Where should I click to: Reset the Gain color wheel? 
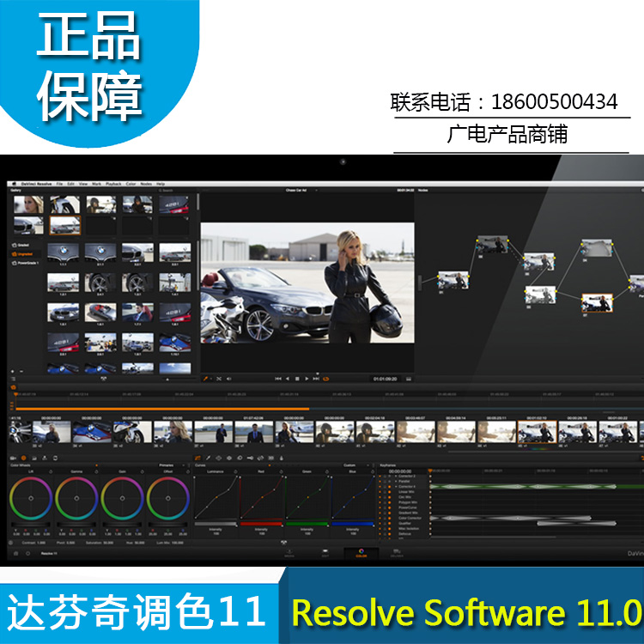point(142,472)
